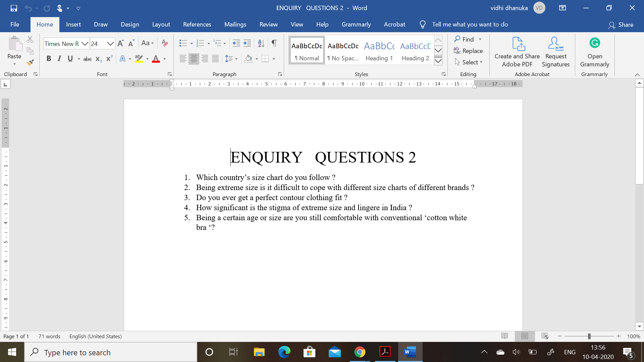
Task: Open the font size dropdown
Action: 110,44
